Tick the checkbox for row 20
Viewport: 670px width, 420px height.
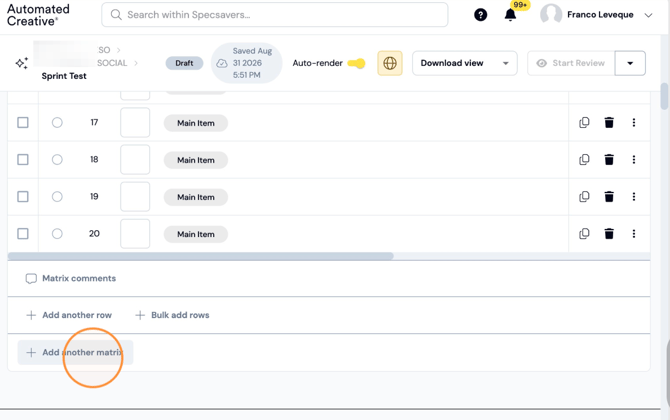pyautogui.click(x=23, y=234)
